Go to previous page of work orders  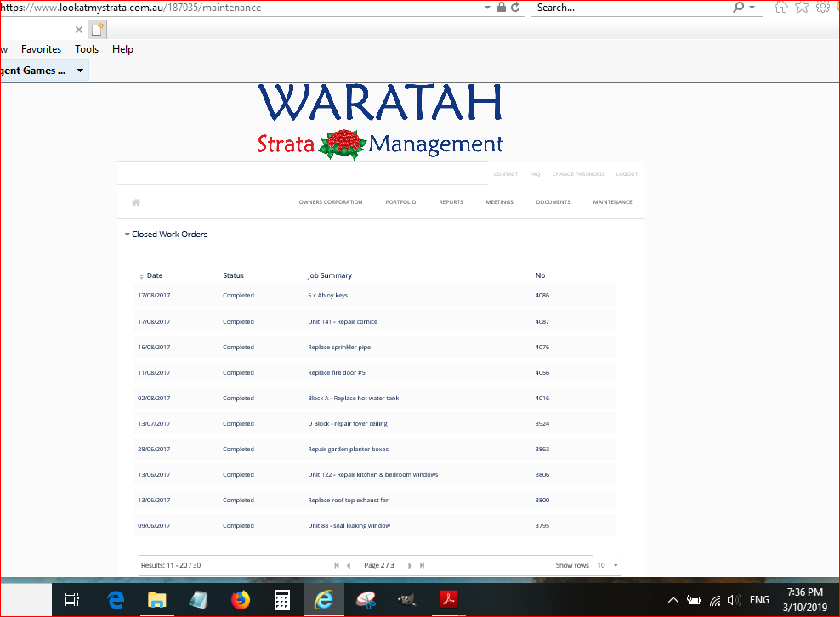point(349,565)
